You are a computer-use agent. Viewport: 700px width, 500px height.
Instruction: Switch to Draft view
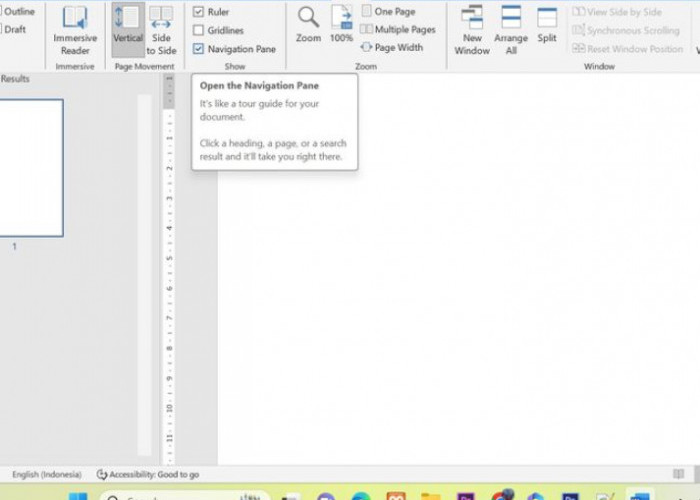tap(15, 29)
